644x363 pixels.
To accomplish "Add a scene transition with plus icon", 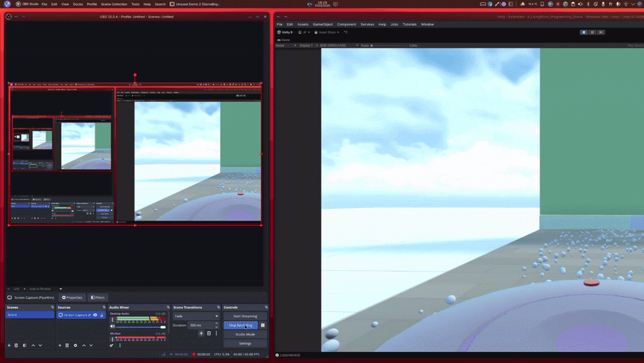I will click(x=201, y=333).
